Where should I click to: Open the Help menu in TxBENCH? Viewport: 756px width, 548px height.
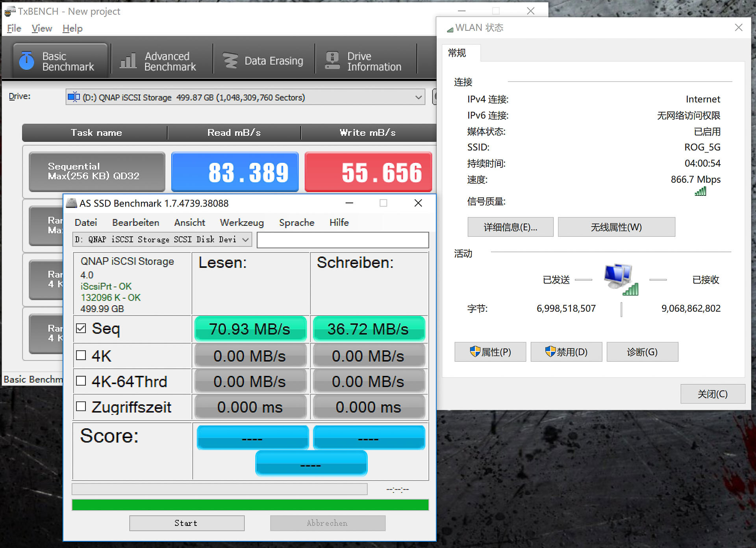click(x=72, y=28)
